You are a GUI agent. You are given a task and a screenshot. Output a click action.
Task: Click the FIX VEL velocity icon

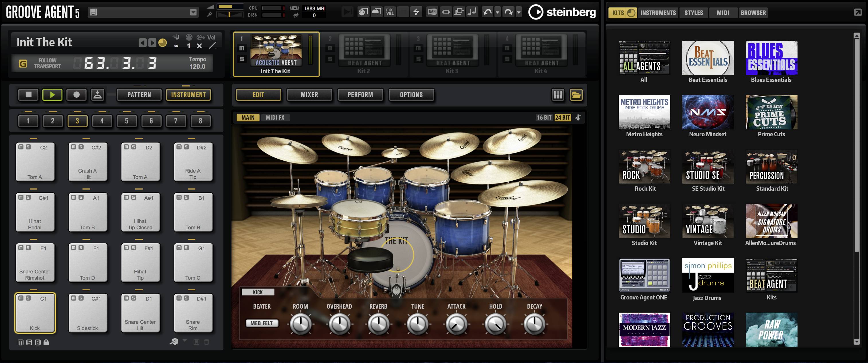pyautogui.click(x=390, y=12)
